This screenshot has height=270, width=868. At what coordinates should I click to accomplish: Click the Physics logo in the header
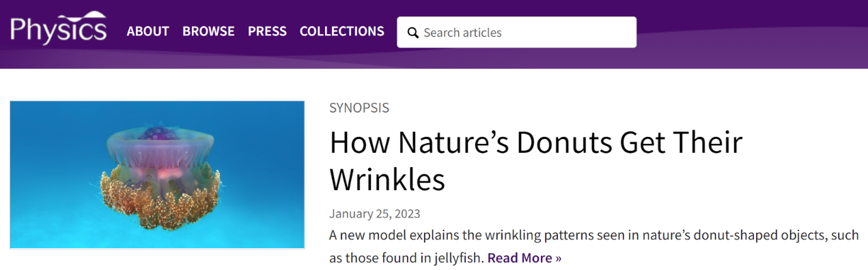pos(58,29)
